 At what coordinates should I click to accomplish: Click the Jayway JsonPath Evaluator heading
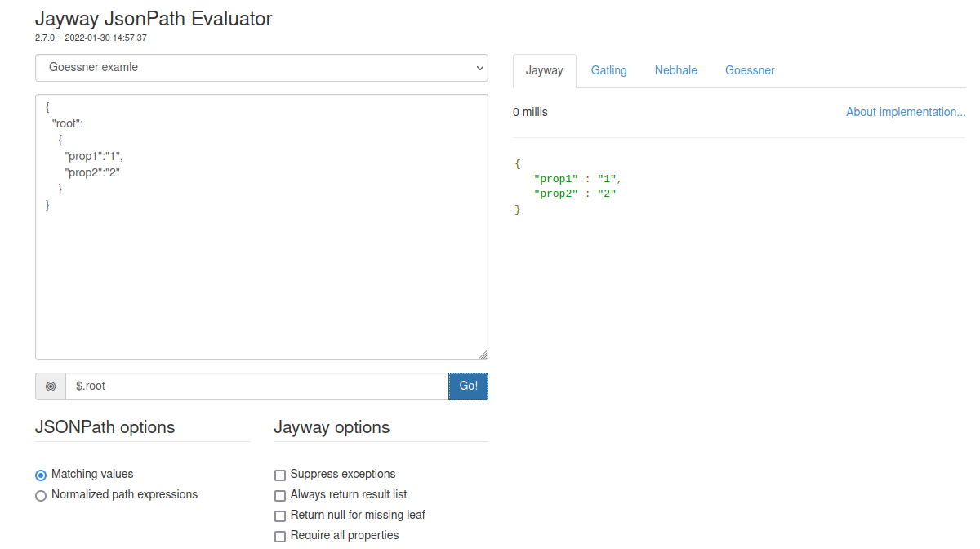coord(154,18)
